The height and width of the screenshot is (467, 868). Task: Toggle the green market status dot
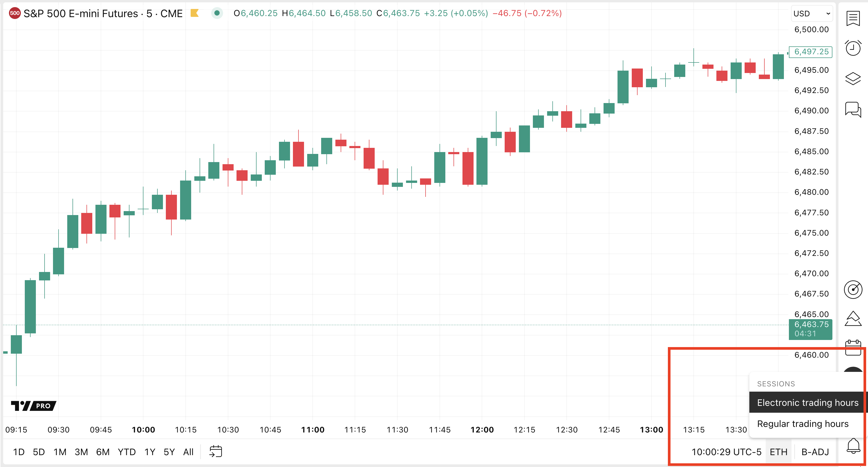pyautogui.click(x=217, y=13)
